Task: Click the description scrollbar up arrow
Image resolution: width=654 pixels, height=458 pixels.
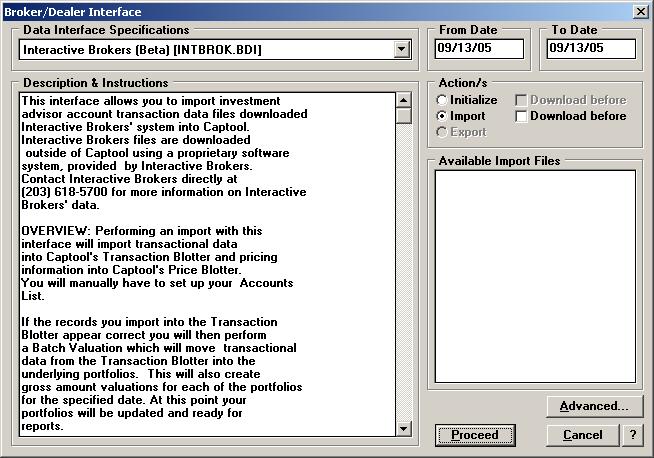Action: pyautogui.click(x=403, y=100)
